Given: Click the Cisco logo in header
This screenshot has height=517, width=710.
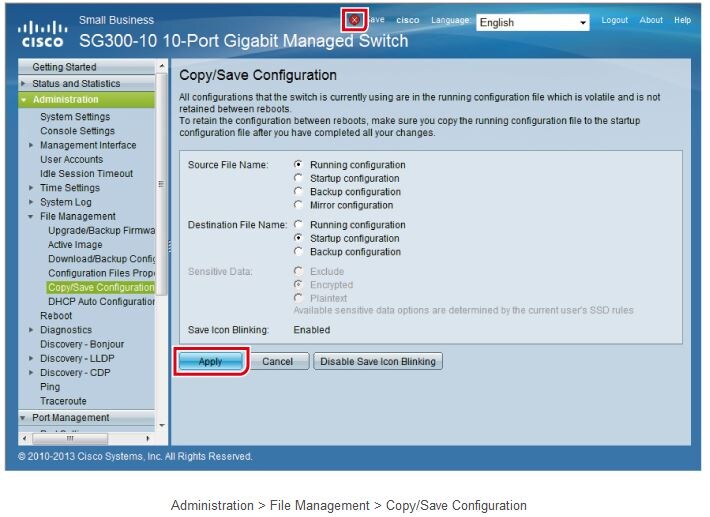Looking at the screenshot, I should click(40, 34).
